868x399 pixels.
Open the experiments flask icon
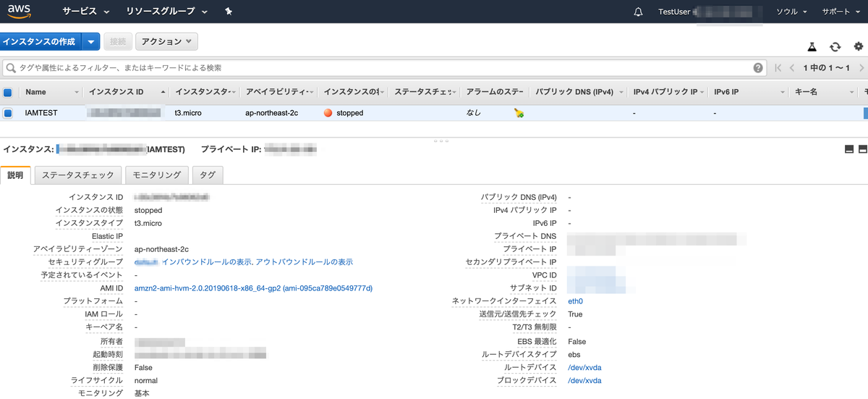coord(812,46)
